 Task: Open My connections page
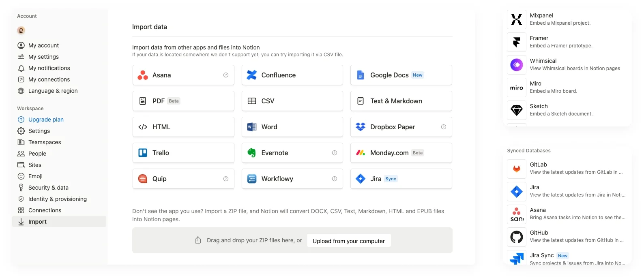tap(59, 79)
